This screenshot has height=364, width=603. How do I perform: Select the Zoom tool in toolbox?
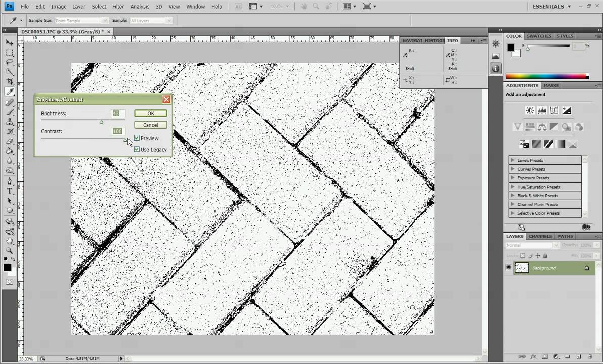[x=10, y=250]
